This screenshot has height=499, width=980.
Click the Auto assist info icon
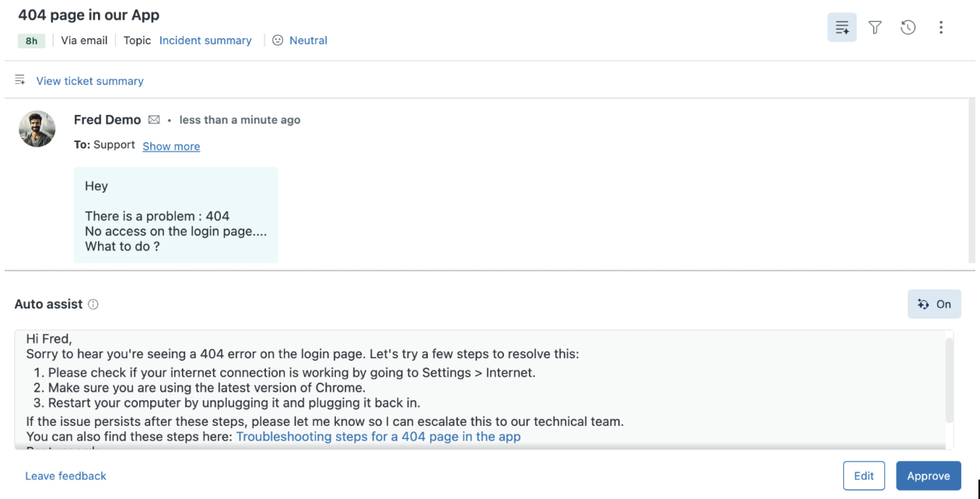click(x=93, y=305)
